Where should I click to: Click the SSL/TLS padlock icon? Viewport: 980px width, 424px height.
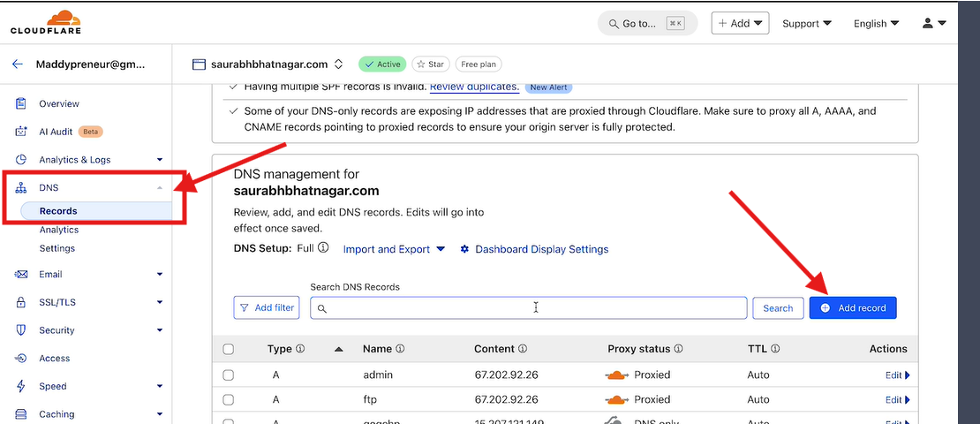click(x=21, y=302)
